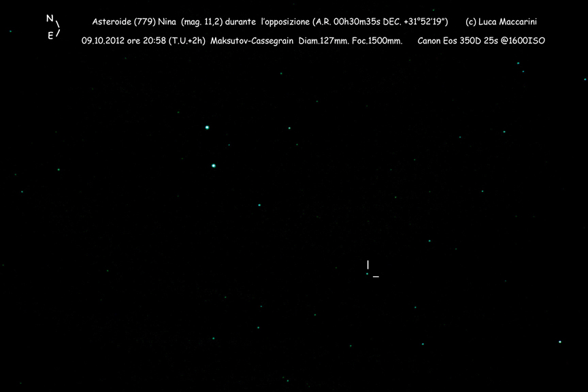Click the telescope name "Maksutov-Cassegrain"
This screenshot has height=392, width=588.
click(252, 41)
